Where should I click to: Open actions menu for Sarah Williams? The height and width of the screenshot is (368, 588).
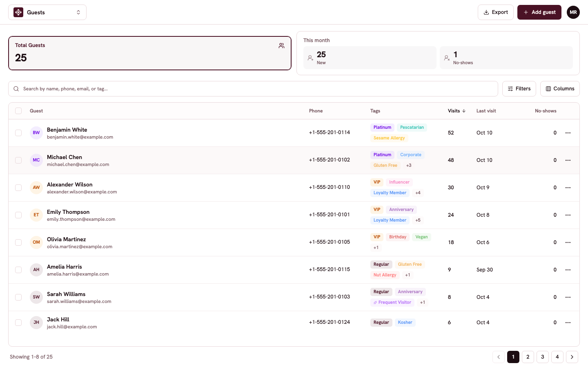click(568, 297)
